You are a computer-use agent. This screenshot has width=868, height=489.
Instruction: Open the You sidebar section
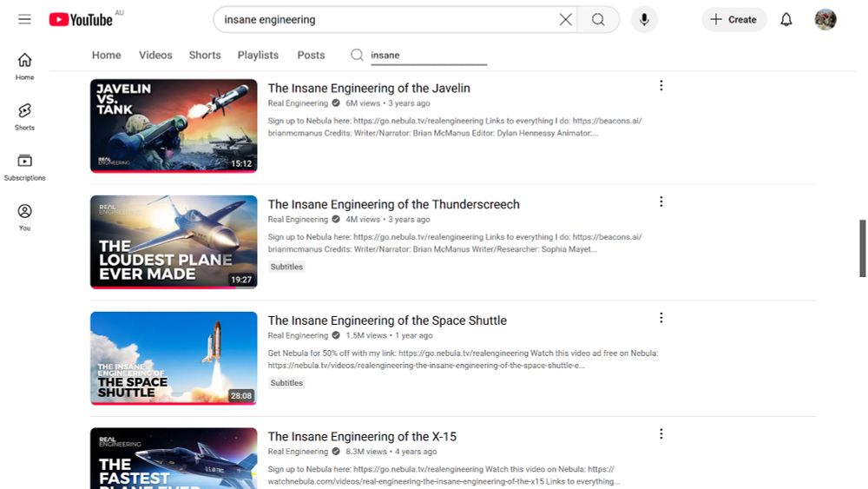coord(24,217)
